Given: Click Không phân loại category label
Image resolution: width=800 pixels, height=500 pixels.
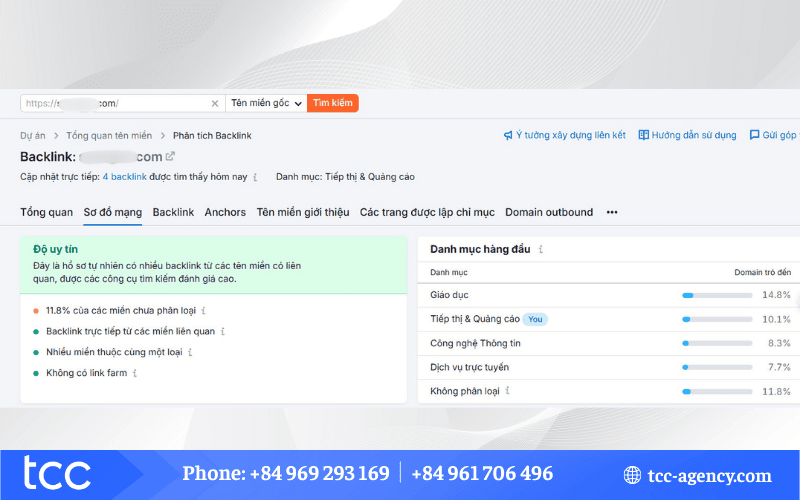Looking at the screenshot, I should [x=465, y=391].
